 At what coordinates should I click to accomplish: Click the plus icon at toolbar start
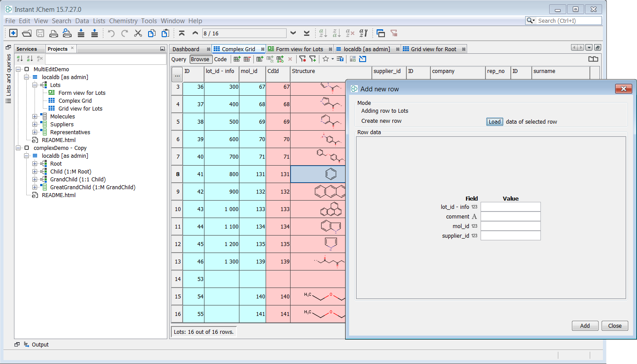coord(13,33)
